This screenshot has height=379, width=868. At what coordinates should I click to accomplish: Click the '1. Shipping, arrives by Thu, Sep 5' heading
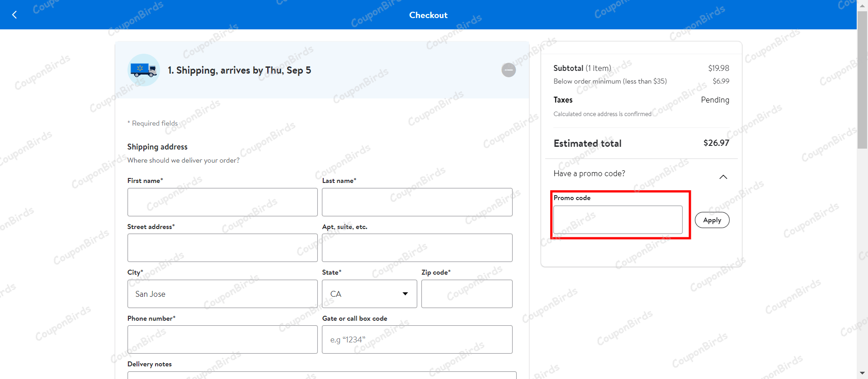tap(239, 70)
